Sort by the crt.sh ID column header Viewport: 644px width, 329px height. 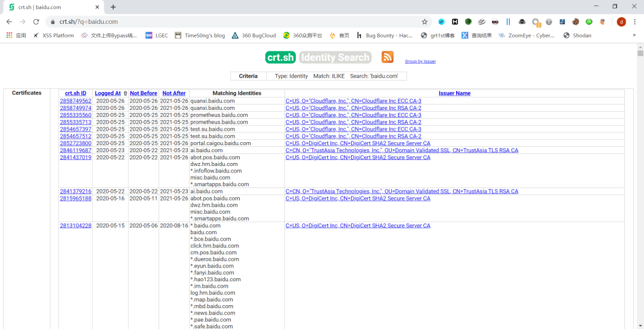point(76,93)
